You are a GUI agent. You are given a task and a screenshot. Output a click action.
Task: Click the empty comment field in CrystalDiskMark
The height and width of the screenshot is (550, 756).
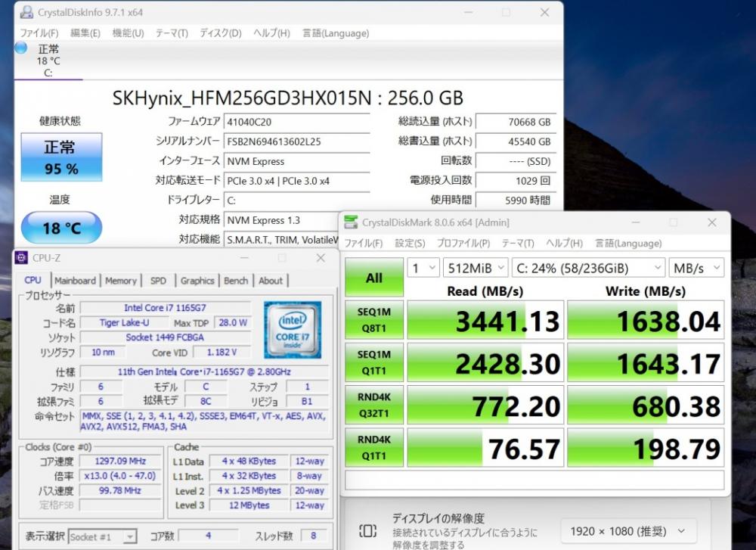click(534, 480)
